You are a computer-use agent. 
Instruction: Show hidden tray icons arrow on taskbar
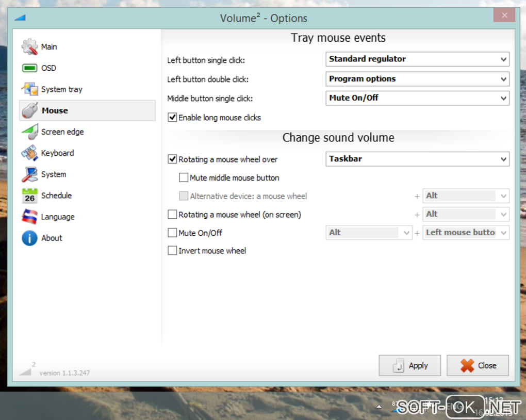tap(379, 407)
